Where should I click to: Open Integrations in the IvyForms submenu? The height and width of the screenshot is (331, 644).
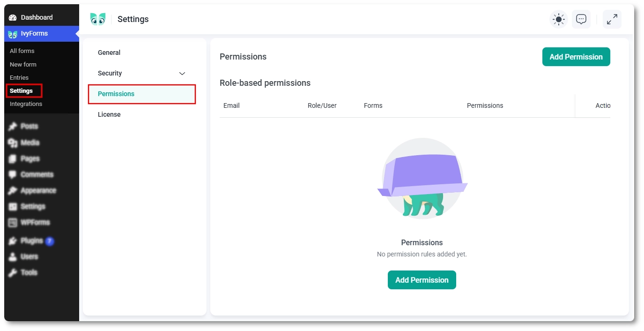(x=26, y=104)
